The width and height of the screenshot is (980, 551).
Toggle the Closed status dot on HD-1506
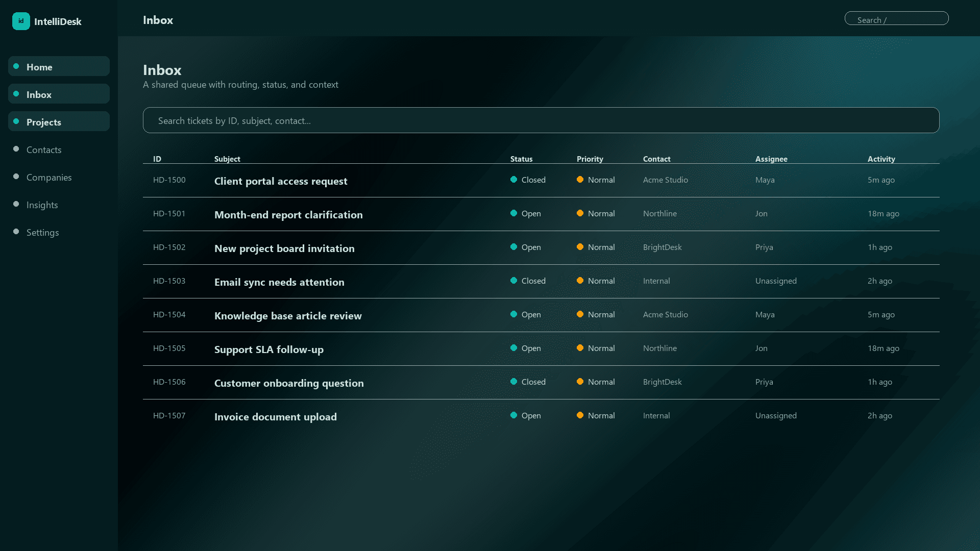click(514, 382)
